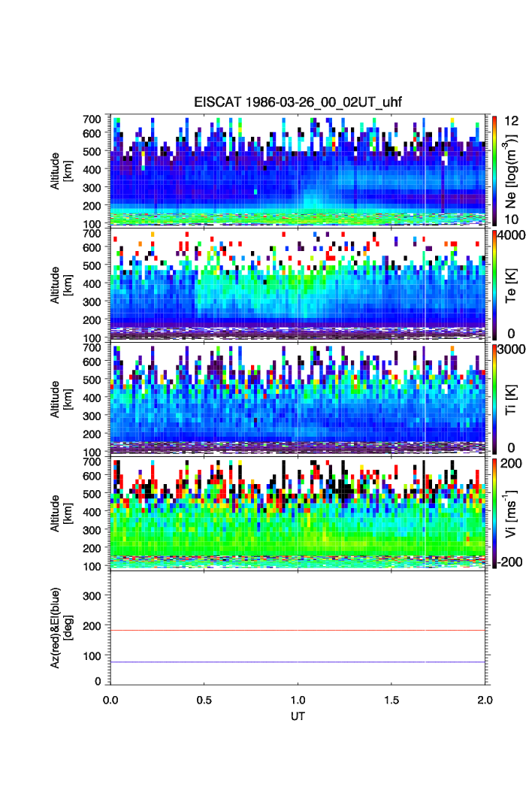Click the Ti [K] colorbar label
The image size is (532, 799).
coord(512,398)
